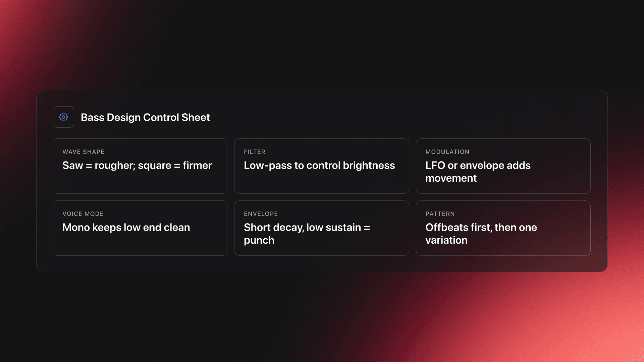This screenshot has height=362, width=644.
Task: Click blank space inside Filter card
Action: (321, 183)
